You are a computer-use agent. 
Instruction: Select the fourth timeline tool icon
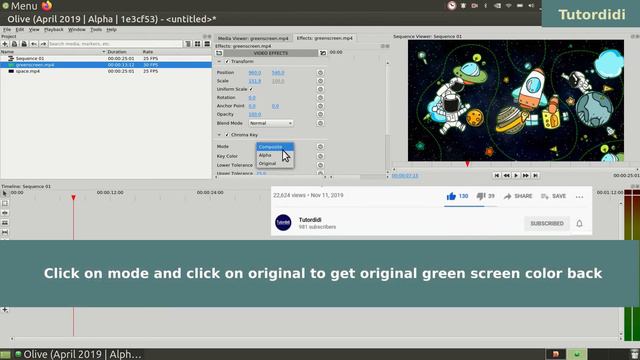(5, 223)
